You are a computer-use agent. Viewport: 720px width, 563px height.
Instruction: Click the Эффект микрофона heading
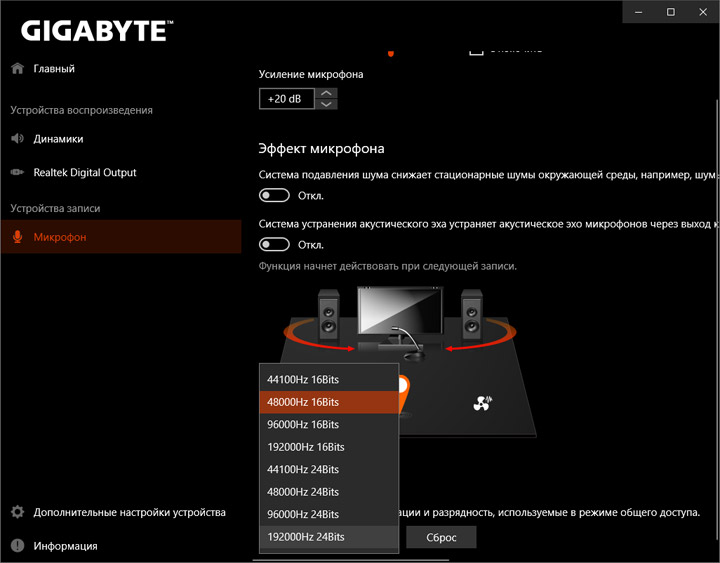(321, 149)
